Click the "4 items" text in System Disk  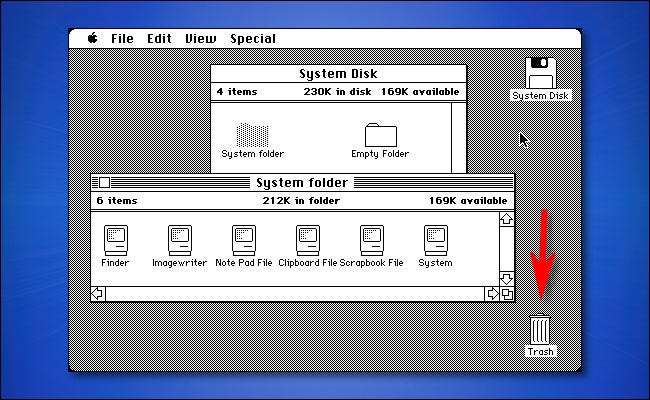pos(237,92)
